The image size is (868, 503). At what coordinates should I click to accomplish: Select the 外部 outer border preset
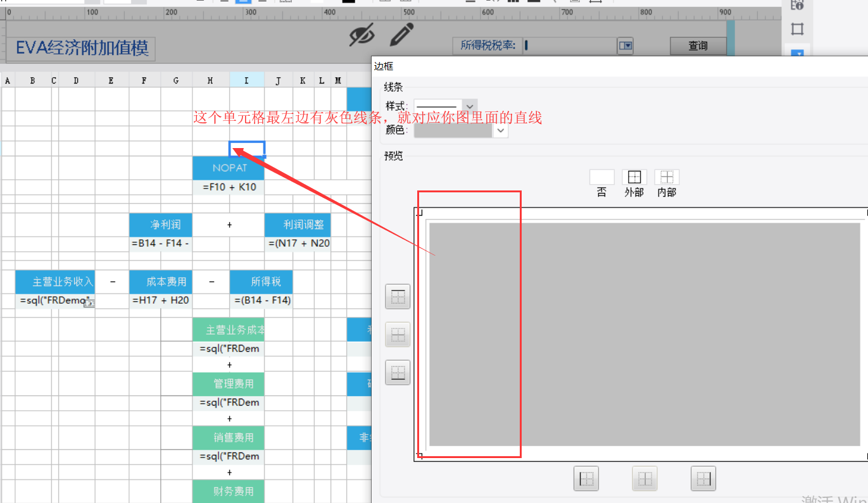(x=634, y=177)
